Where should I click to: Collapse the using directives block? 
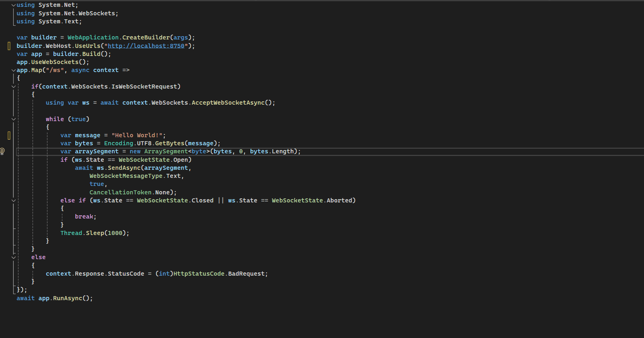tap(13, 5)
